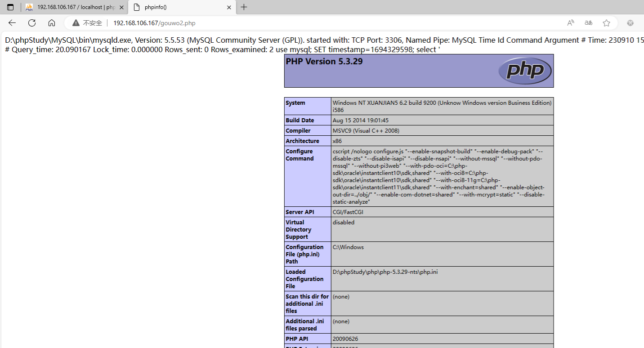This screenshot has width=644, height=348.
Task: Click the Architecture label
Action: point(302,141)
